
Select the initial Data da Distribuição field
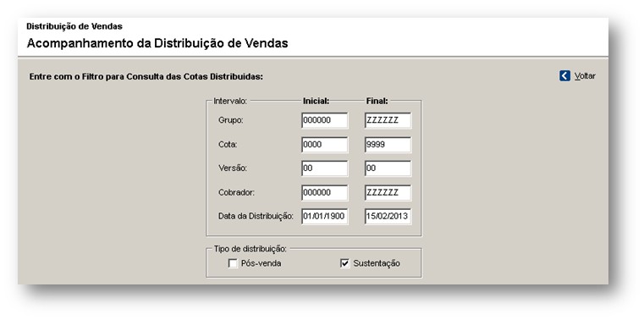324,217
